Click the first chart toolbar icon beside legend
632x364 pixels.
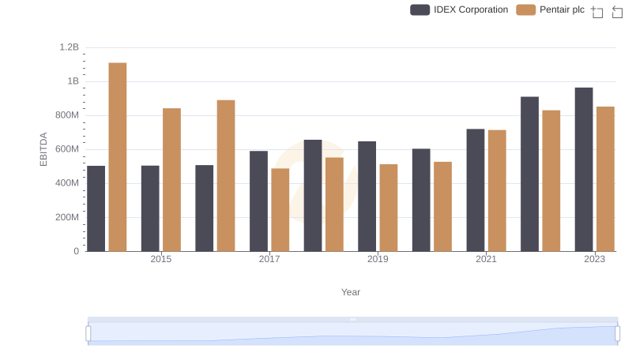pyautogui.click(x=597, y=12)
